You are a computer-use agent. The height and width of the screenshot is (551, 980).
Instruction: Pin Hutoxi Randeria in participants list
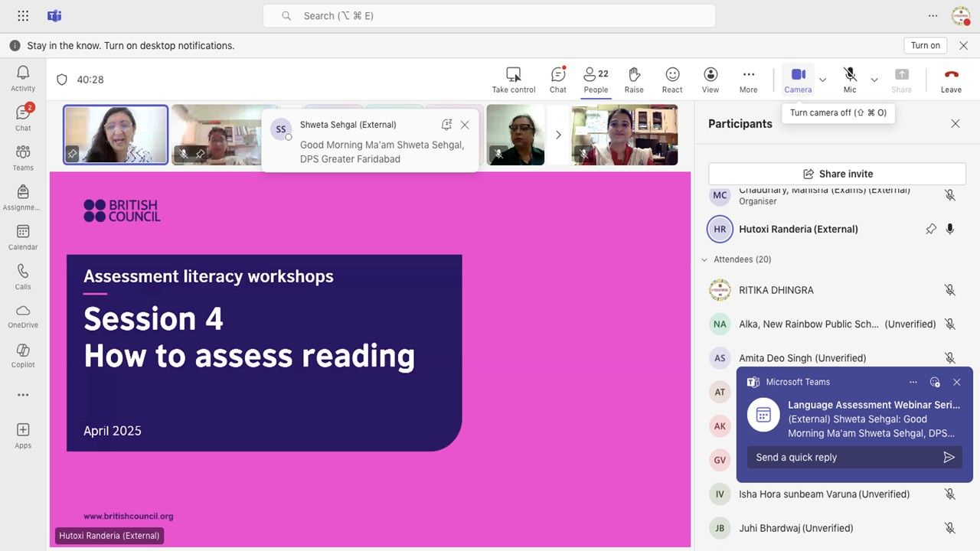[x=931, y=229]
